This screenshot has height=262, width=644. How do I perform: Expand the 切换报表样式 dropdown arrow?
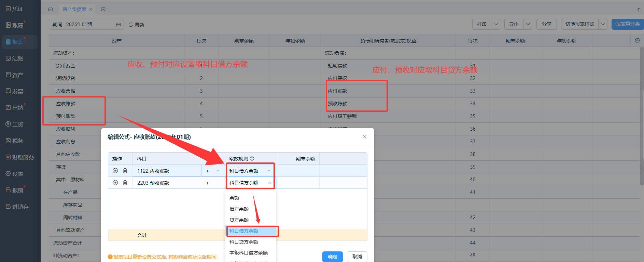pyautogui.click(x=603, y=24)
